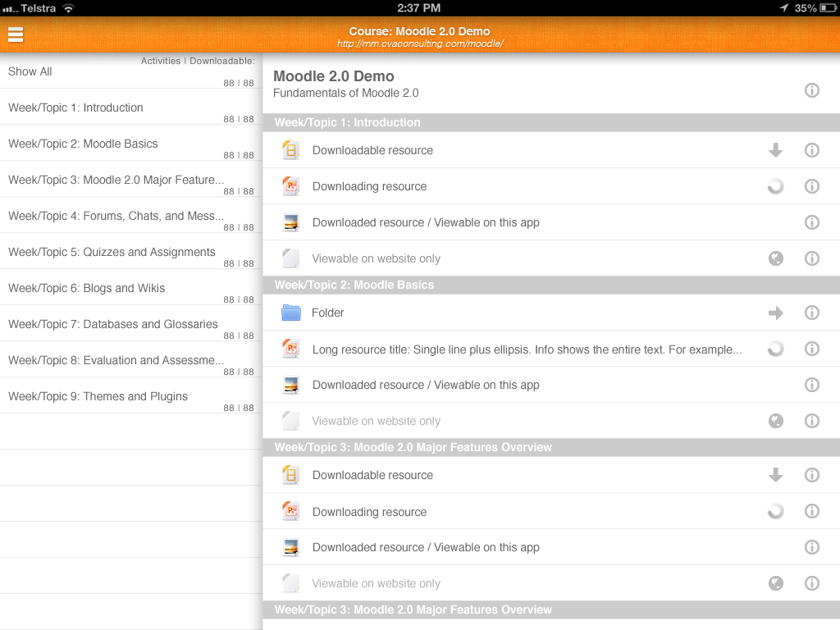Open info for the Topic 2 Downloaded resource

point(811,385)
